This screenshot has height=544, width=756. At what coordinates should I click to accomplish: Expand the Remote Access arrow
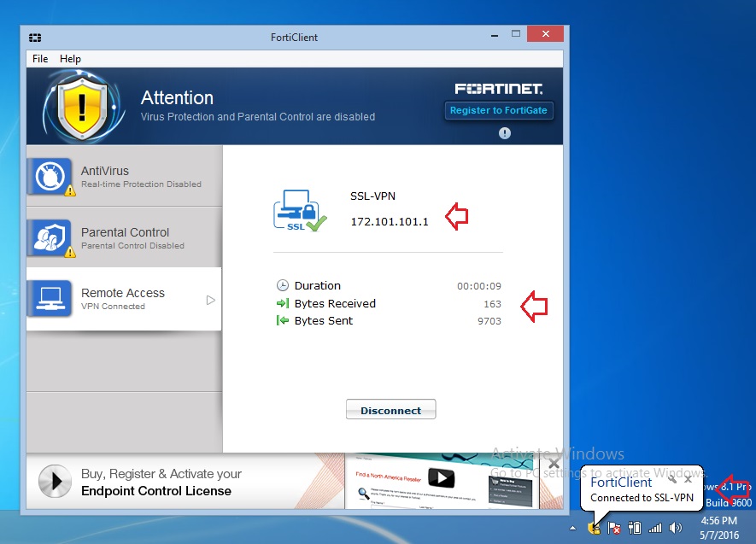pyautogui.click(x=211, y=301)
